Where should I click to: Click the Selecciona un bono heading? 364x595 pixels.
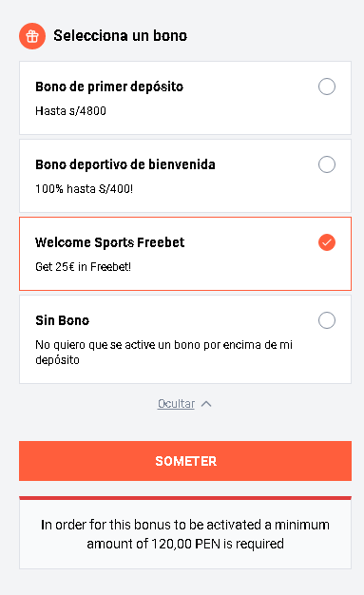click(121, 36)
